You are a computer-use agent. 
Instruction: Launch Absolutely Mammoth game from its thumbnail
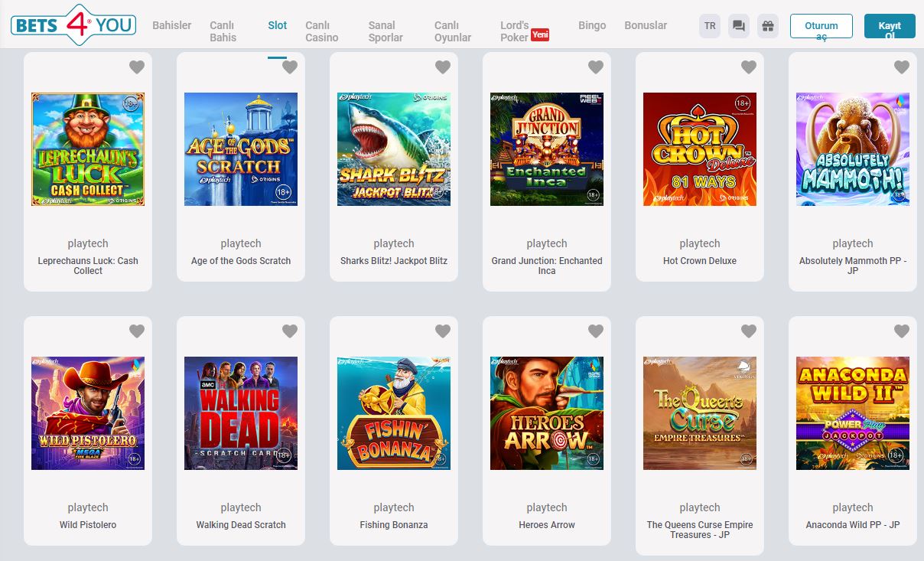(x=853, y=149)
